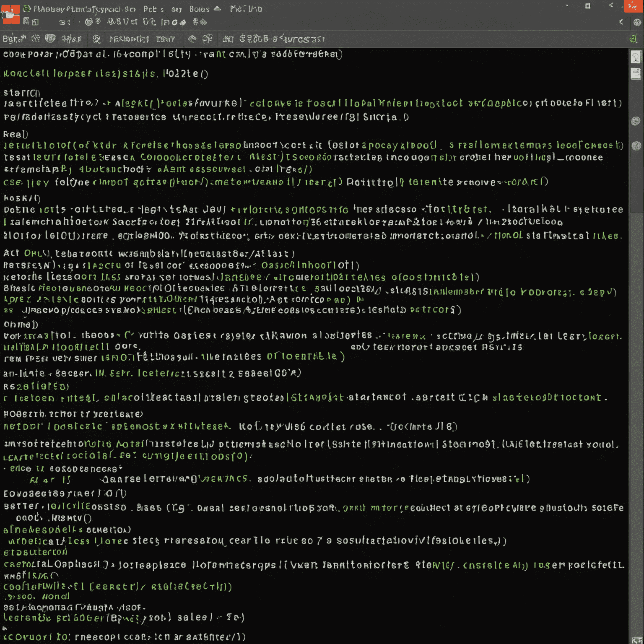Click the green icon at the toolbar's far right

634,39
